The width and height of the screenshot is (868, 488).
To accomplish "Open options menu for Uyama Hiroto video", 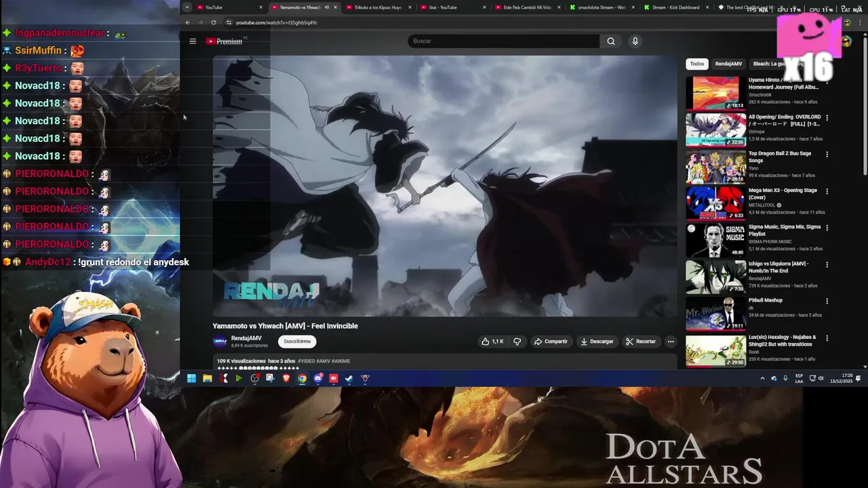I will [x=827, y=81].
